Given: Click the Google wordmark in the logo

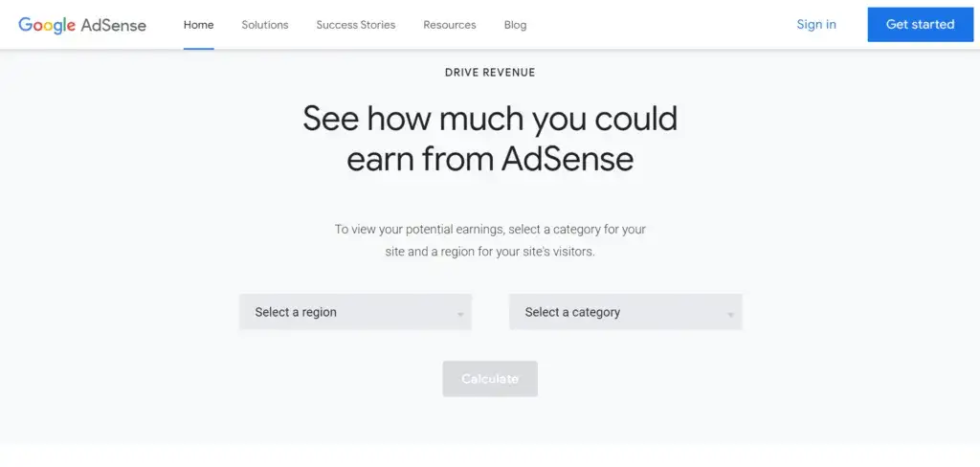Looking at the screenshot, I should [47, 25].
